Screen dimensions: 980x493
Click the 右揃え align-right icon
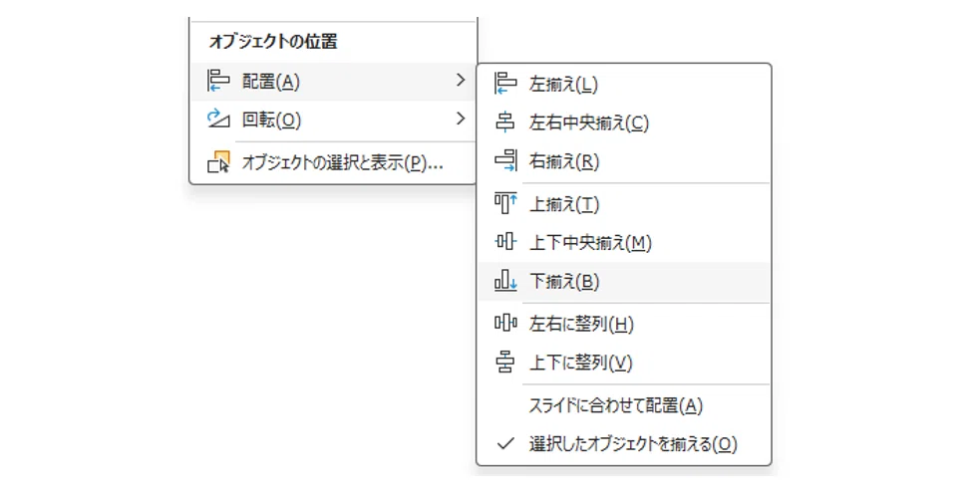505,161
